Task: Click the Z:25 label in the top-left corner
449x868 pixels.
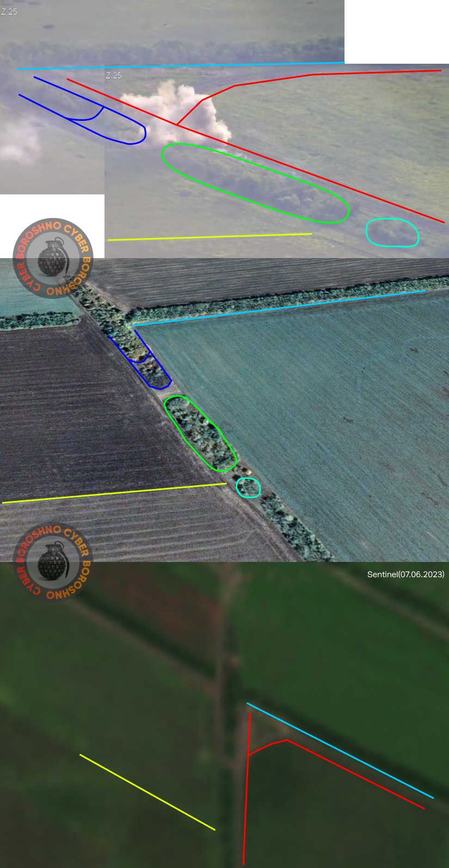Action: pos(9,11)
